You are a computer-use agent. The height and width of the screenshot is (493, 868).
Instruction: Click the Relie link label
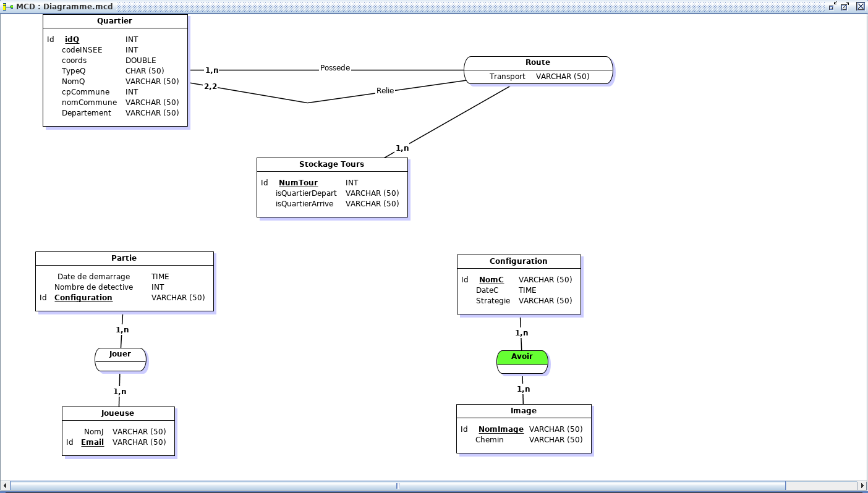pyautogui.click(x=385, y=91)
